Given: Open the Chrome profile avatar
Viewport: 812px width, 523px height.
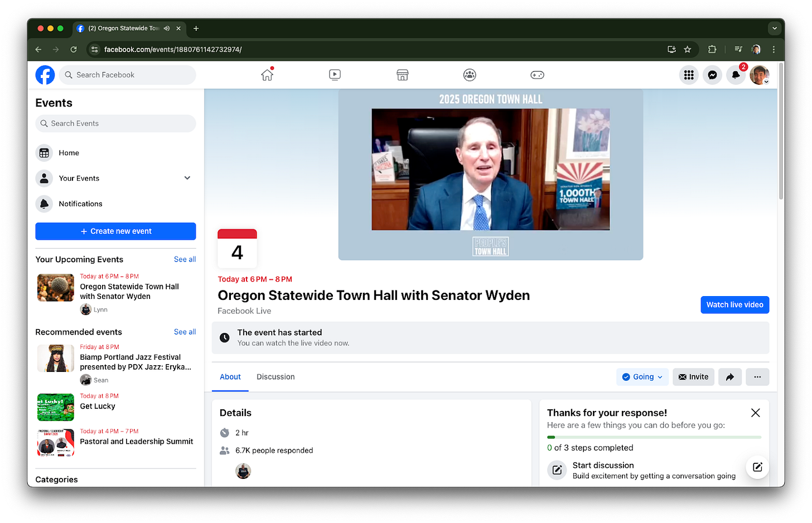Looking at the screenshot, I should click(x=756, y=50).
